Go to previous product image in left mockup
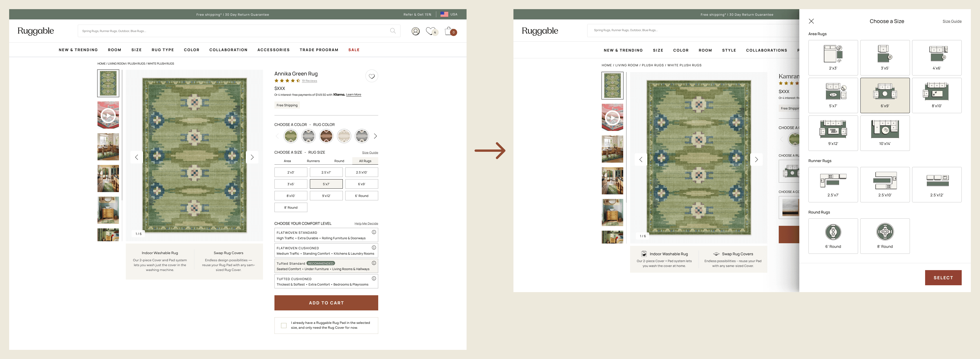Image resolution: width=980 pixels, height=359 pixels. tap(137, 157)
